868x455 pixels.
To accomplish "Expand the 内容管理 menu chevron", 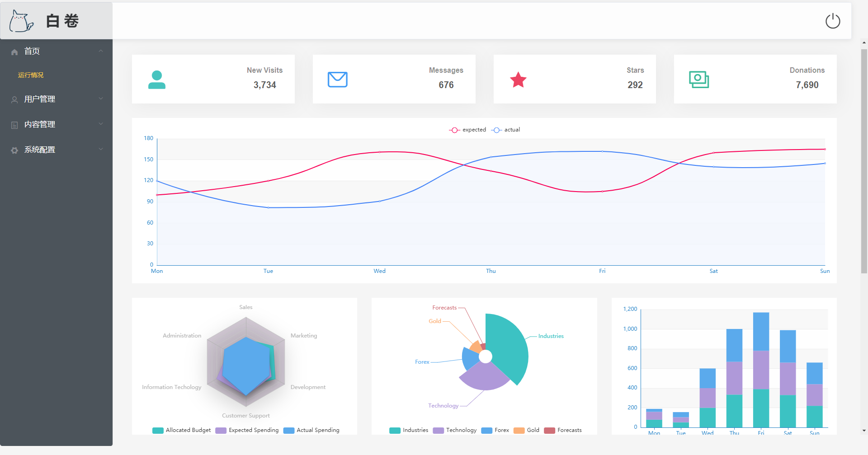I will click(x=101, y=124).
